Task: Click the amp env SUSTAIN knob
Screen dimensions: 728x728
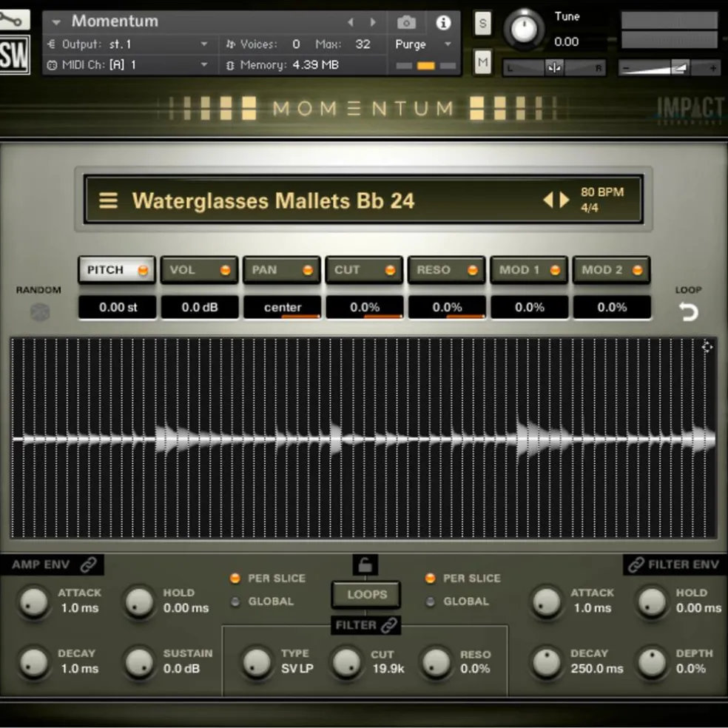Action: 139,663
